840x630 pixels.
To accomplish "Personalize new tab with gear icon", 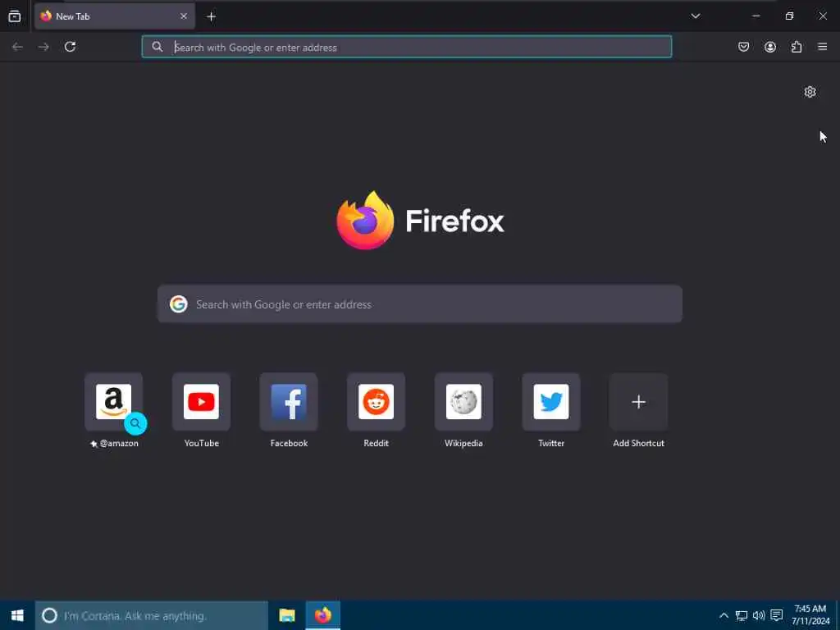I will [810, 92].
